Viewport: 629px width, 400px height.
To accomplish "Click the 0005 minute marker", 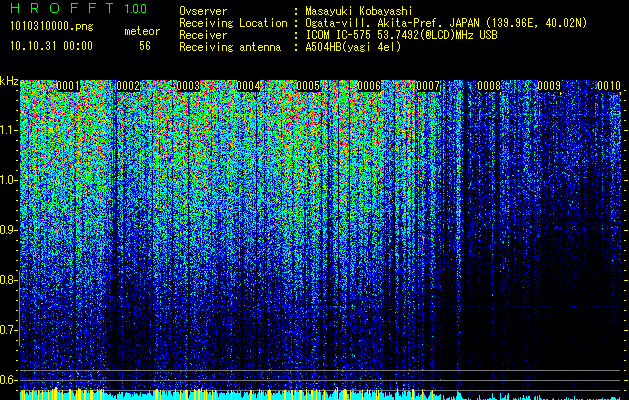I will click(308, 86).
